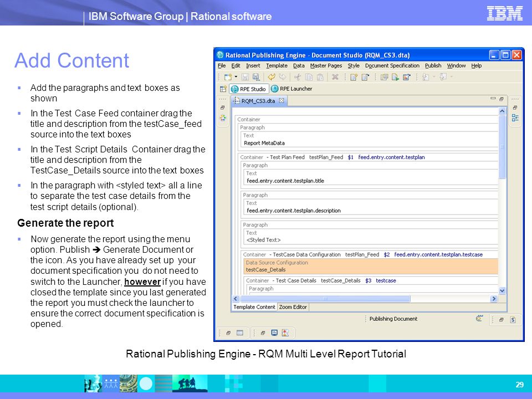Click the New template toolbar icon

click(x=228, y=77)
